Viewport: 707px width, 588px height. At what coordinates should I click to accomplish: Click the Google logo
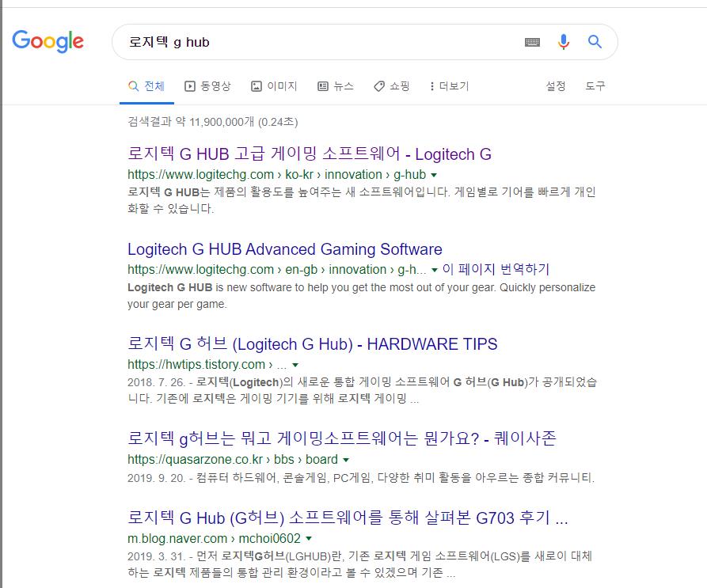[x=48, y=41]
